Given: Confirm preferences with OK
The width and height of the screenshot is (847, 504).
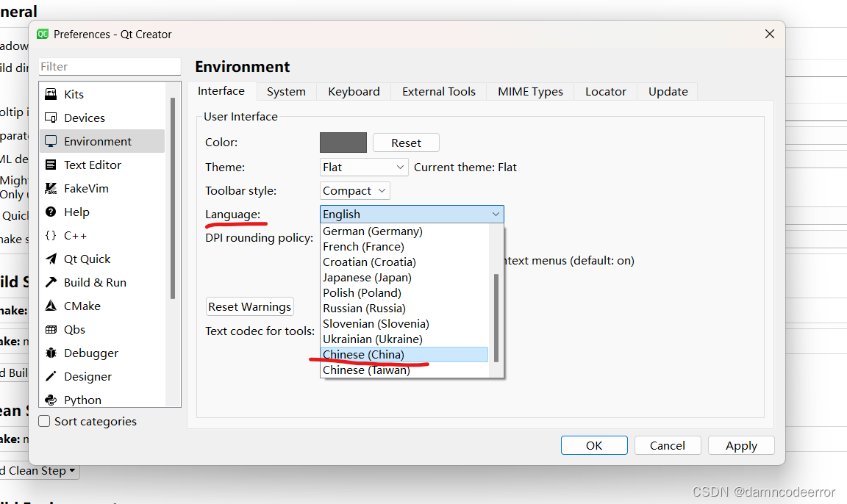Looking at the screenshot, I should (x=594, y=446).
